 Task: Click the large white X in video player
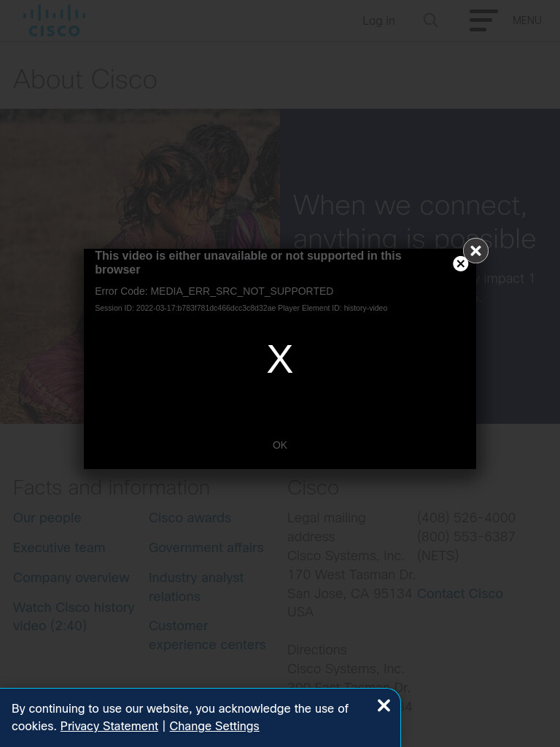coord(280,359)
